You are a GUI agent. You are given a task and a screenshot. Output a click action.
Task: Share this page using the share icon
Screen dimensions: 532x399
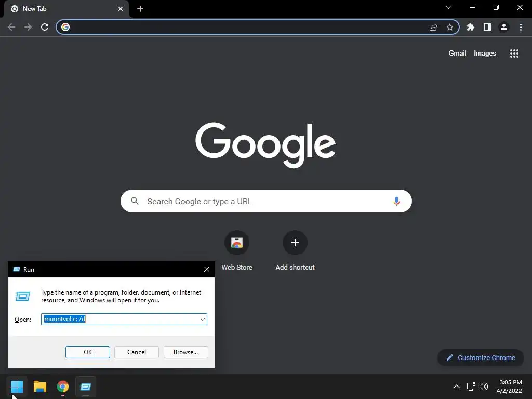click(x=433, y=27)
